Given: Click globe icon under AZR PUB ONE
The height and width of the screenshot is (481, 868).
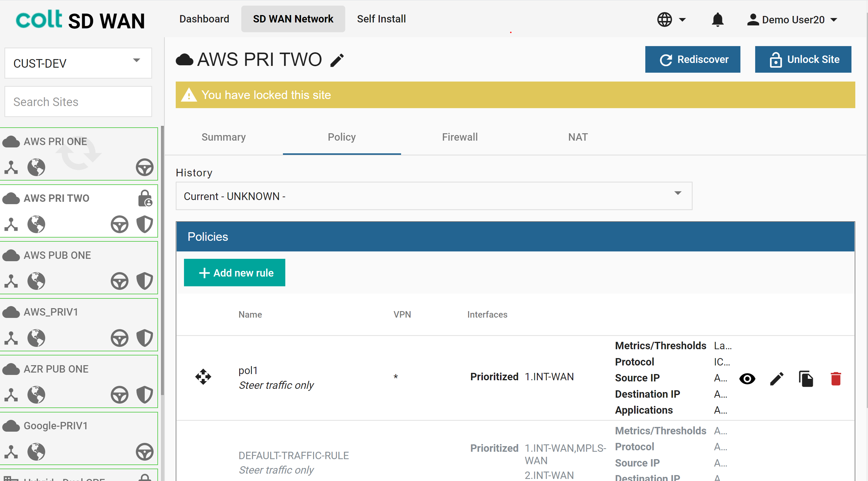Looking at the screenshot, I should [x=36, y=395].
